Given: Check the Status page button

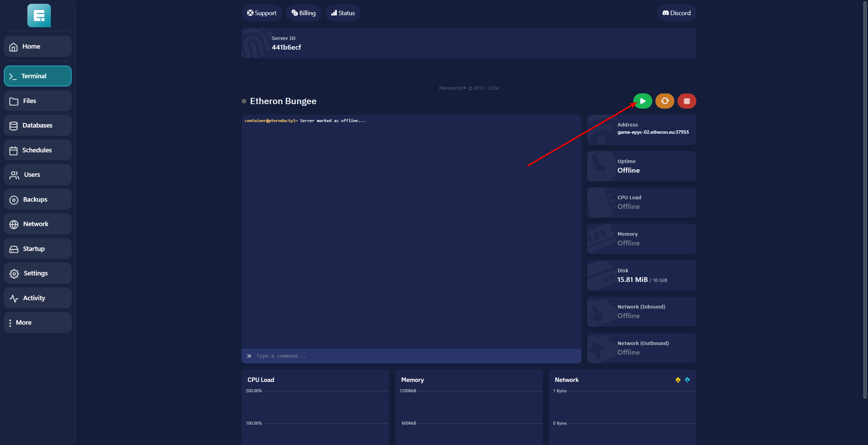Looking at the screenshot, I should (343, 13).
